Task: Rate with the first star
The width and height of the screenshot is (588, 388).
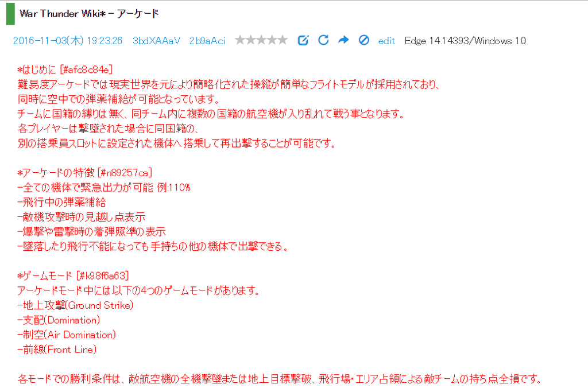Action: coord(240,40)
